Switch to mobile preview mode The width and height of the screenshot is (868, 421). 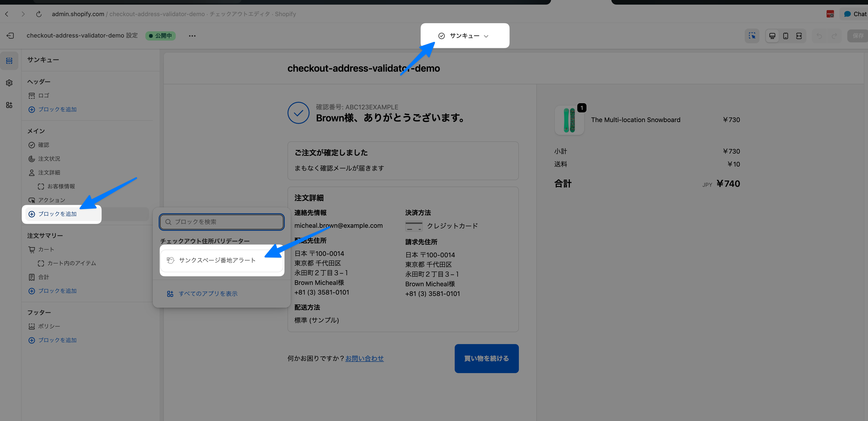tap(785, 36)
